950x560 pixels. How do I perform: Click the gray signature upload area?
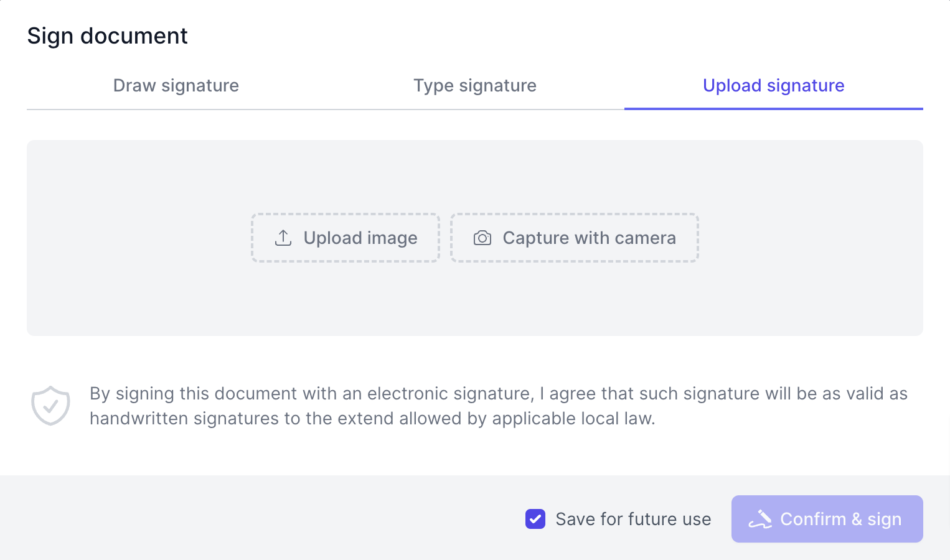pos(156,299)
